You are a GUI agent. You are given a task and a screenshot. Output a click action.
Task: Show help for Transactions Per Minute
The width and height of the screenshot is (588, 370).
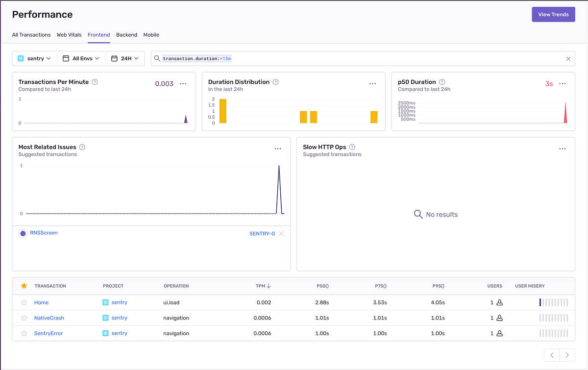point(95,82)
